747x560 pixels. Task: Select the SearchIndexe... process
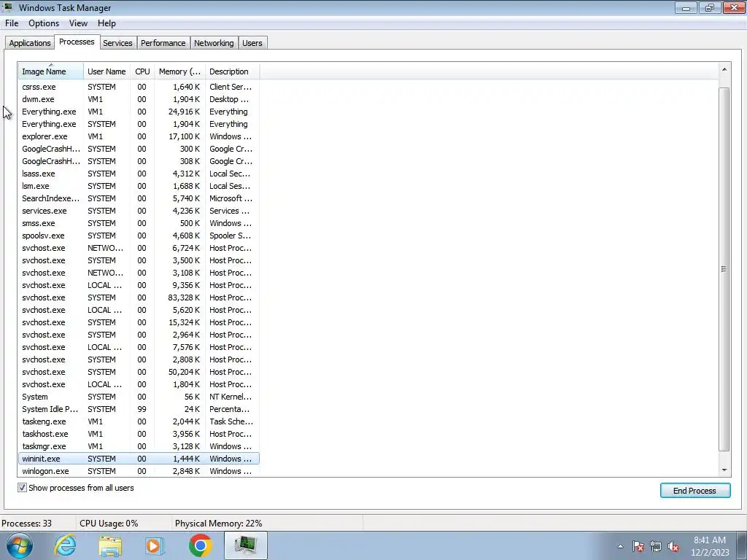click(x=139, y=198)
